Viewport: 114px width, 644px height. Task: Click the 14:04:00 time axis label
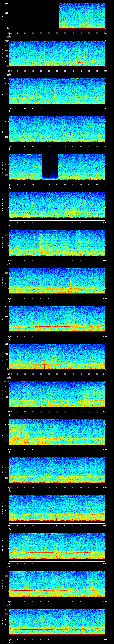click(x=9, y=33)
